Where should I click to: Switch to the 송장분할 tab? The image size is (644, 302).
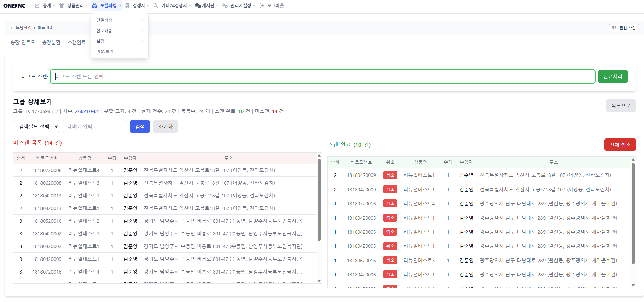point(51,42)
